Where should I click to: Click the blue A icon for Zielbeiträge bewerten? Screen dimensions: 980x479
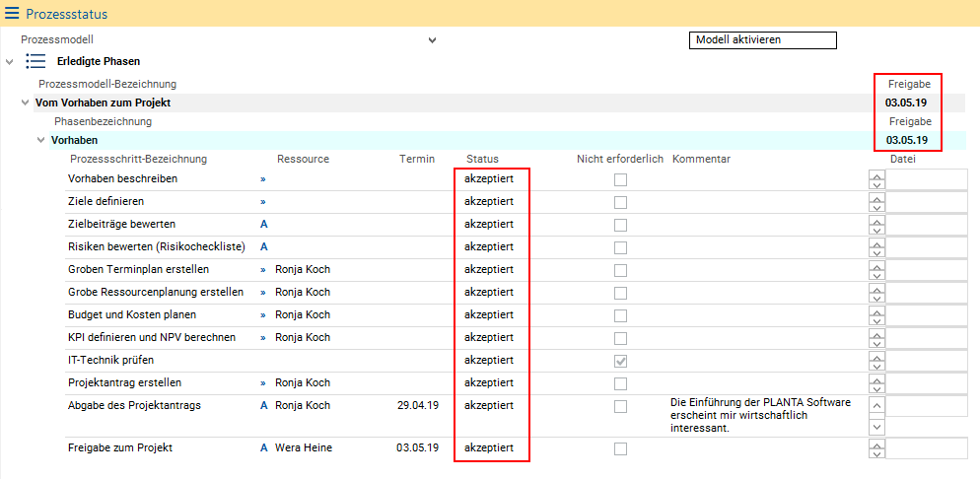tap(264, 224)
